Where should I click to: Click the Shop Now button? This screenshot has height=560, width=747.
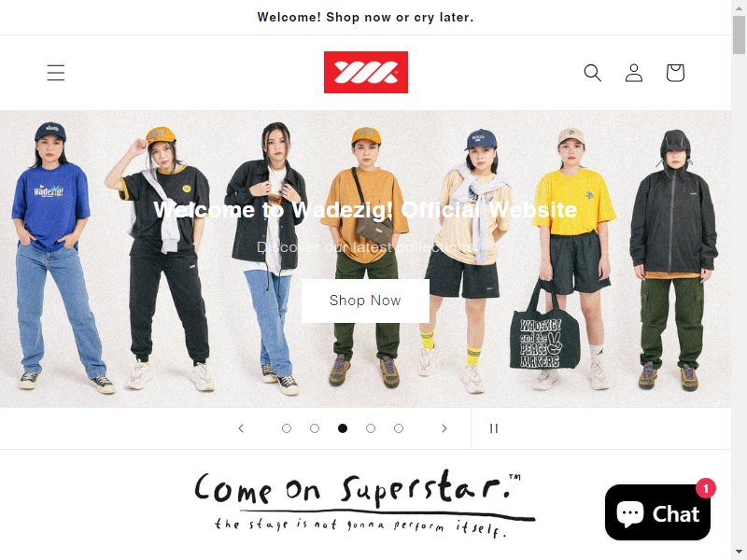[x=365, y=301]
